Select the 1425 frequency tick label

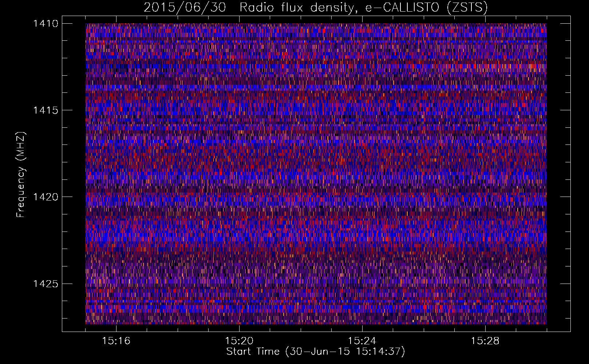(46, 284)
